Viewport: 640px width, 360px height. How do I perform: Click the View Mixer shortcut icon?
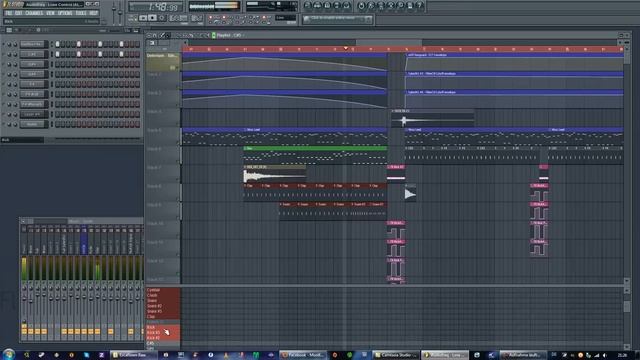click(347, 5)
